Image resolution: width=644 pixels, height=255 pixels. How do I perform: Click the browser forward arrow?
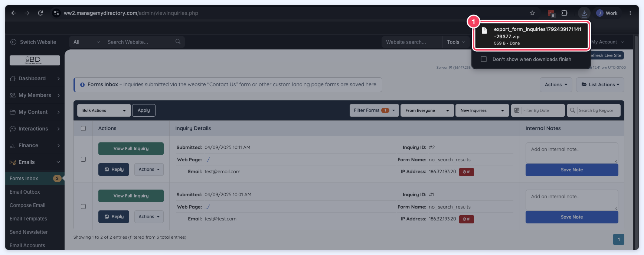[27, 13]
